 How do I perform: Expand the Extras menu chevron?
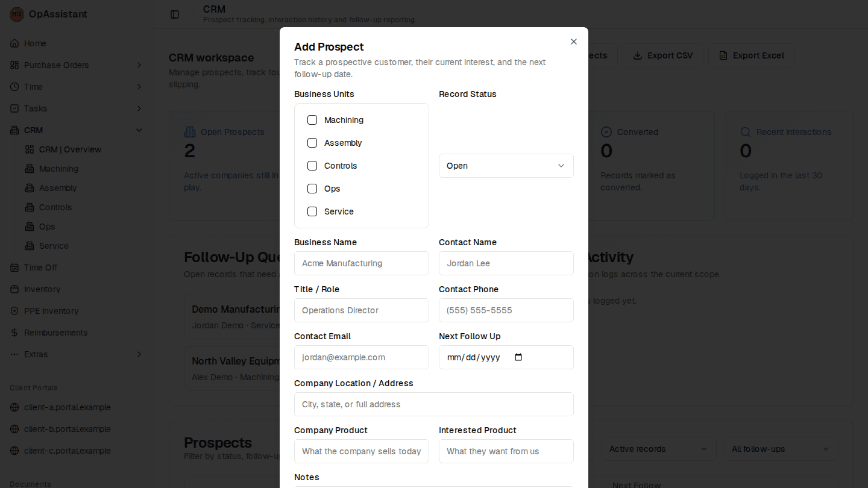139,354
